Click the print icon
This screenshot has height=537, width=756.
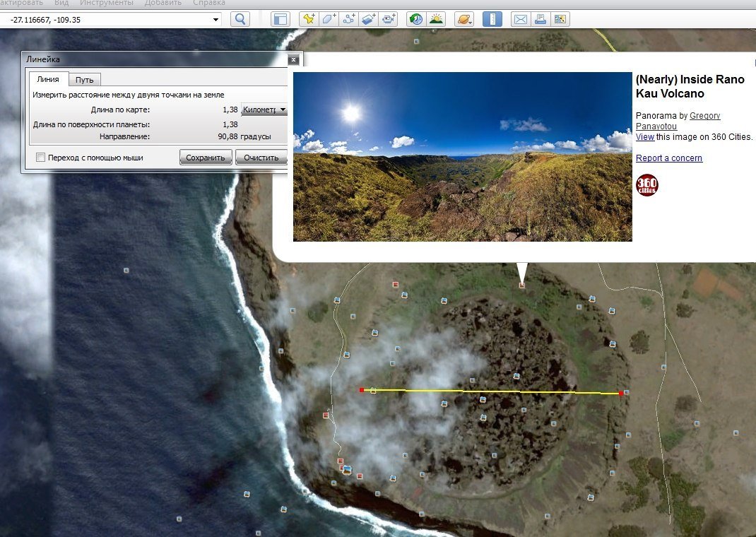coord(541,19)
